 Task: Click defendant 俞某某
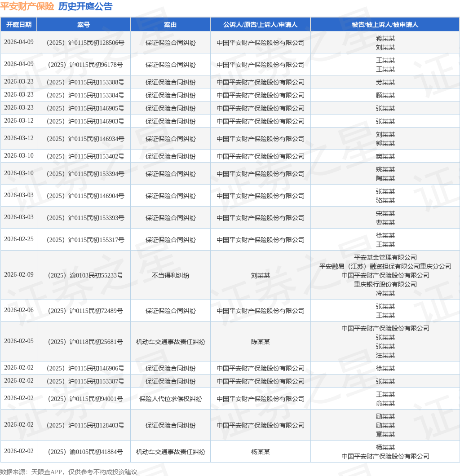(385, 403)
